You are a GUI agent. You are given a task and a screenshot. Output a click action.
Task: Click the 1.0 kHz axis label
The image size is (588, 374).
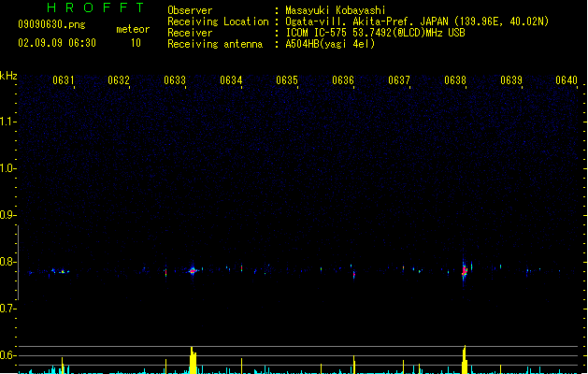[7, 168]
